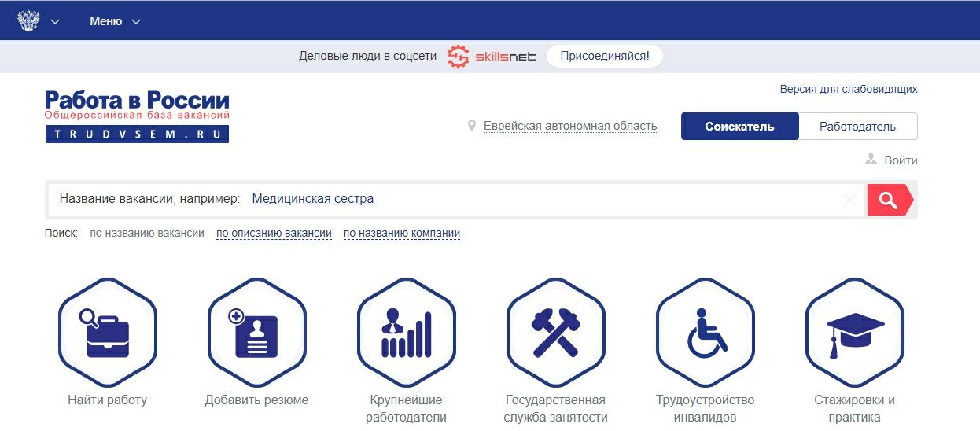Screen dimensions: 980x431
Task: Open Трудоустройство инвалидов text link
Action: click(706, 409)
